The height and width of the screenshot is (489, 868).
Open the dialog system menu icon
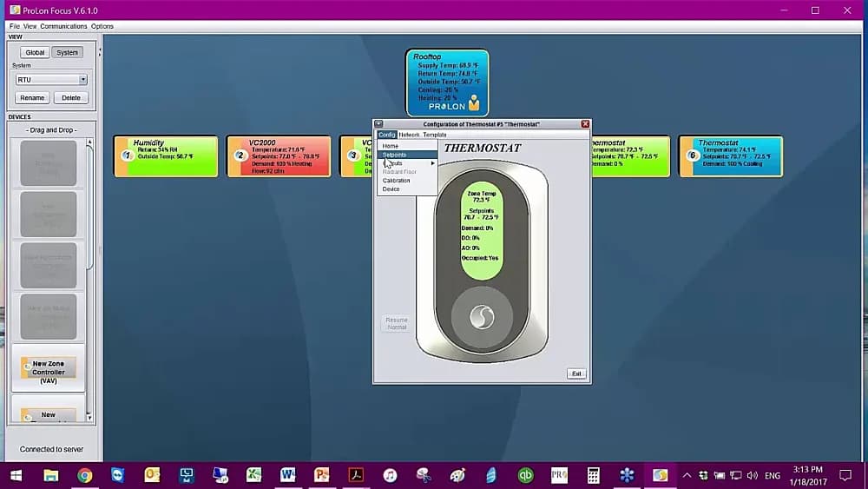[378, 124]
